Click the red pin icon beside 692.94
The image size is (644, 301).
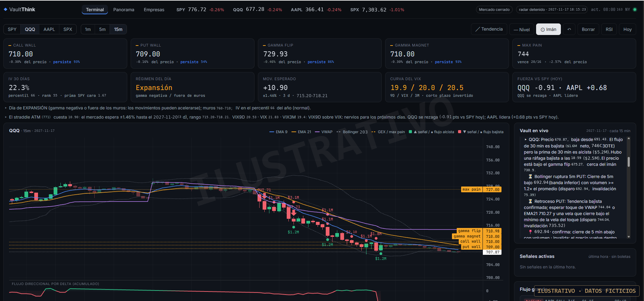[x=530, y=232]
